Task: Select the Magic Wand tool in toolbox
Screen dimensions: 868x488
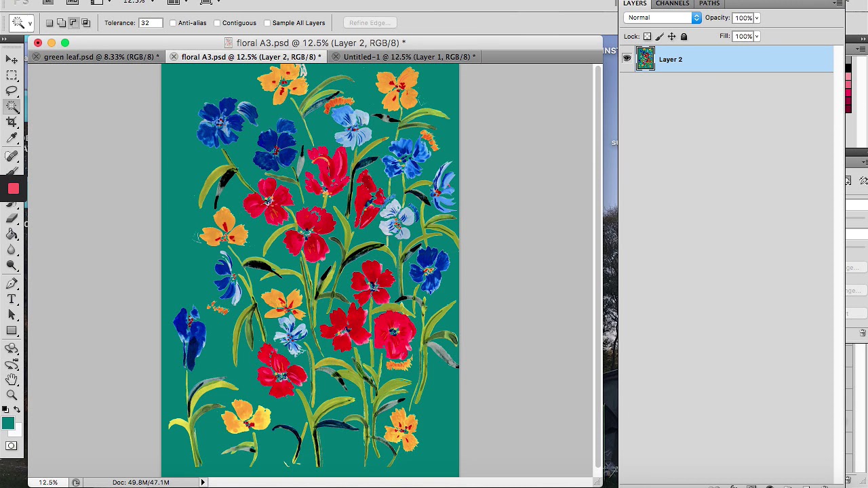Action: coord(12,106)
